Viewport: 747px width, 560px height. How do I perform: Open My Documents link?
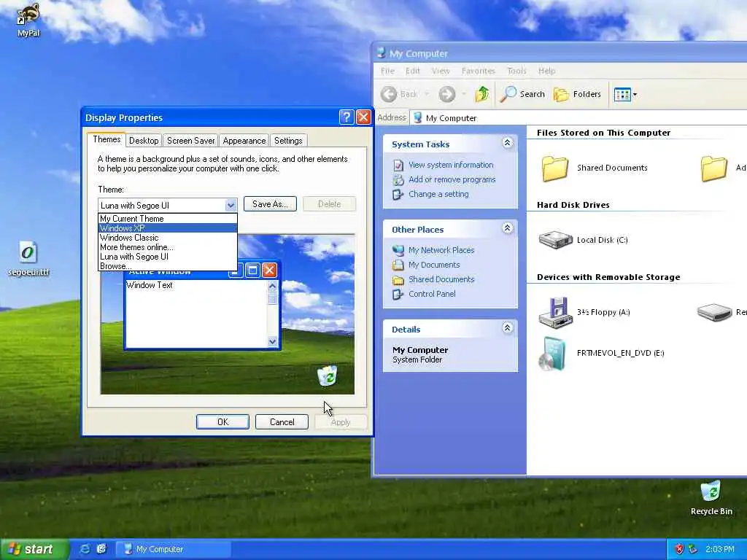tap(434, 265)
